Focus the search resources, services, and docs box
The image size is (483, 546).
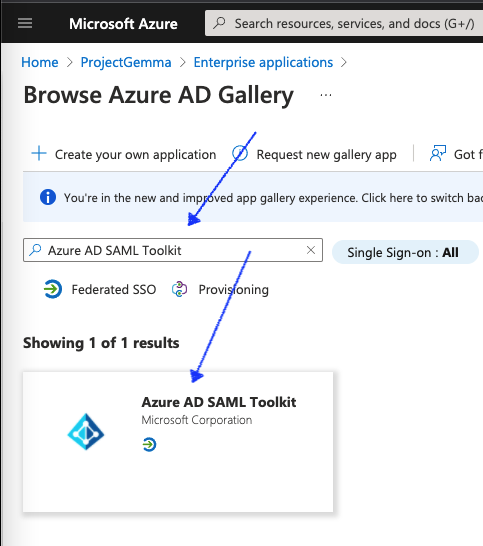344,23
